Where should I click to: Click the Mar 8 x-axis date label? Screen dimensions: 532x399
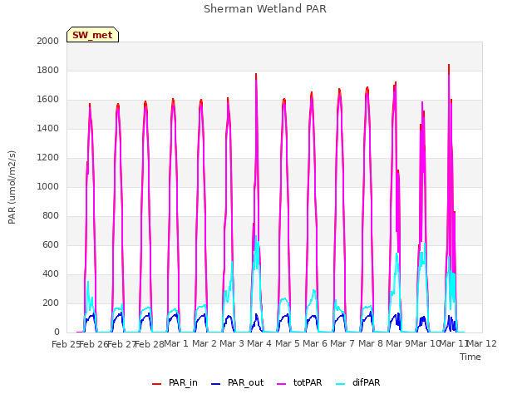pyautogui.click(x=371, y=343)
